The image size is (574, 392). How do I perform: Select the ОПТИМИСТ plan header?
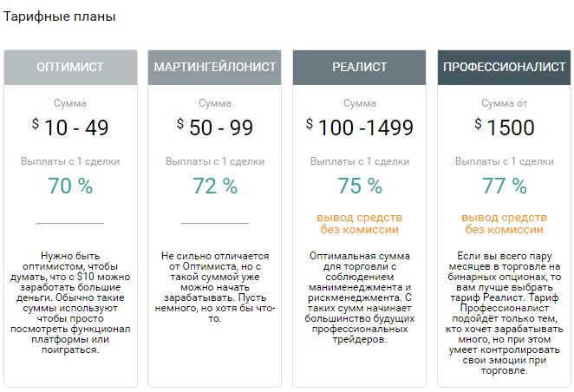click(70, 67)
